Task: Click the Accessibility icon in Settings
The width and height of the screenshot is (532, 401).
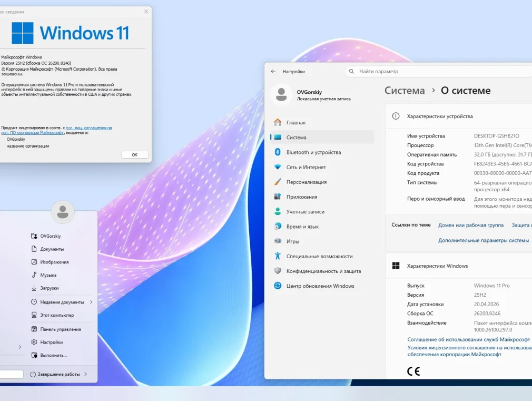Action: click(278, 256)
